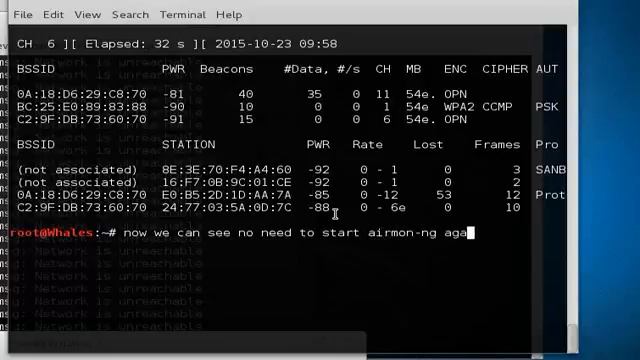Click the Frames column header

[x=497, y=144]
